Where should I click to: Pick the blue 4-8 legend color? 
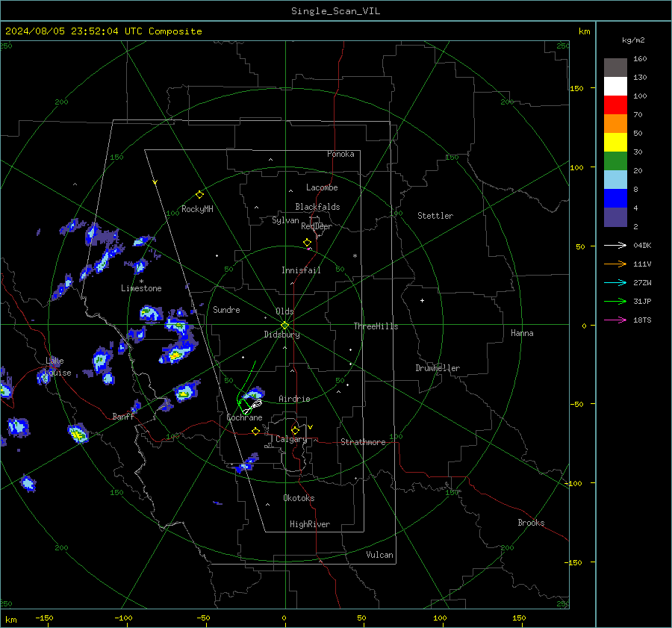tap(615, 199)
